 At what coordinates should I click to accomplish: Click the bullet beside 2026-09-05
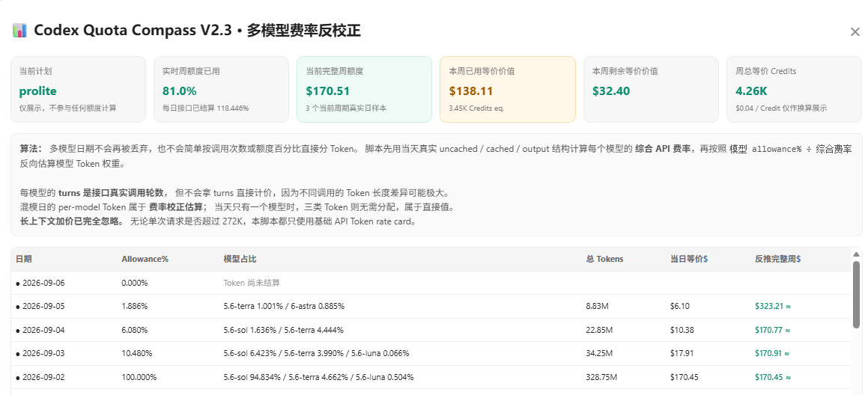[18, 307]
